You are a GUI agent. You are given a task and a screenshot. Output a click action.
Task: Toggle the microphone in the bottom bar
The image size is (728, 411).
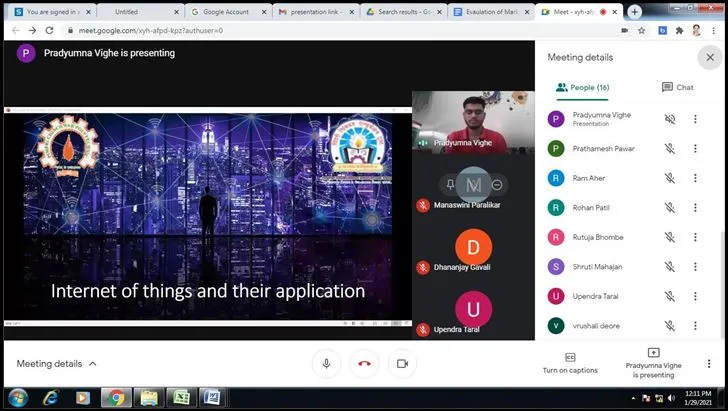(326, 364)
